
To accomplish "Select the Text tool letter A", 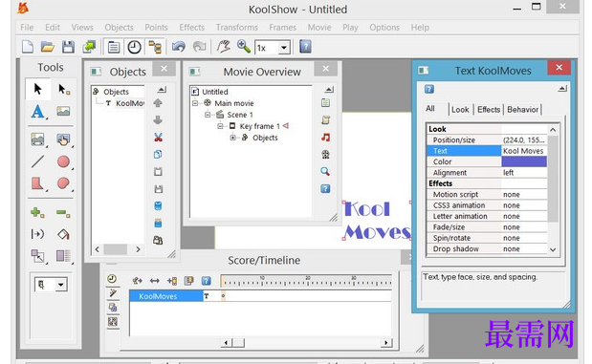I will 37,112.
